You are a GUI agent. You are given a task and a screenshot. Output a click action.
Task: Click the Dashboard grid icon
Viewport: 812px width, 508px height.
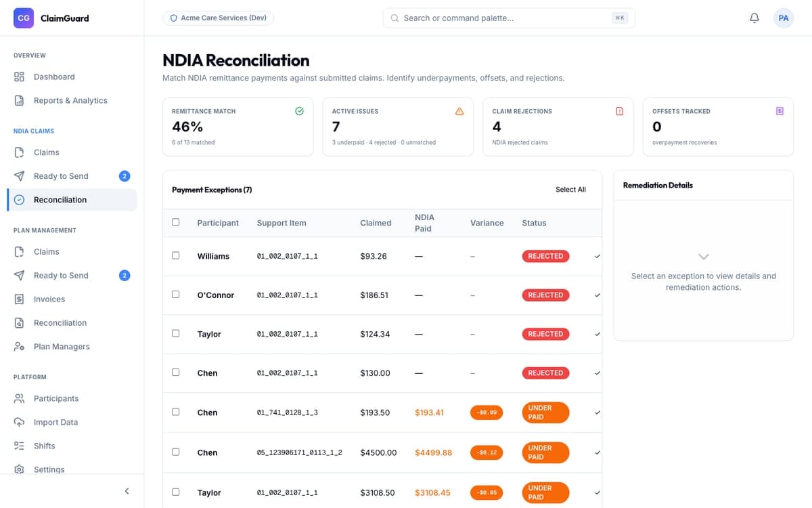(x=20, y=77)
